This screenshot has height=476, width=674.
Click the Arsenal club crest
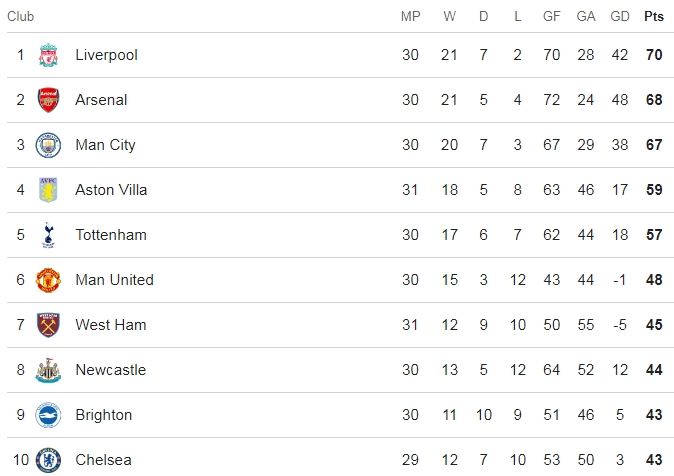coord(48,100)
